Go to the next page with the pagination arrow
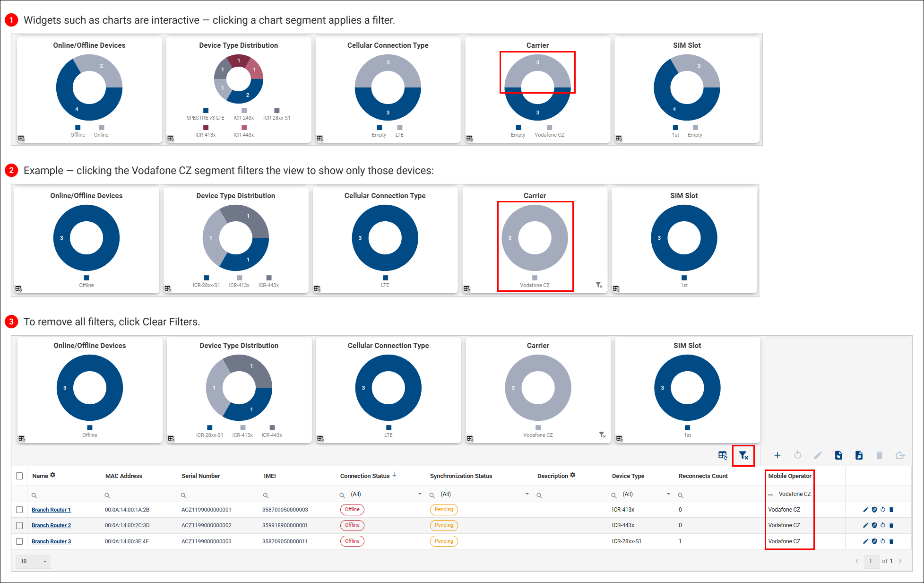Image resolution: width=924 pixels, height=583 pixels. click(x=900, y=561)
